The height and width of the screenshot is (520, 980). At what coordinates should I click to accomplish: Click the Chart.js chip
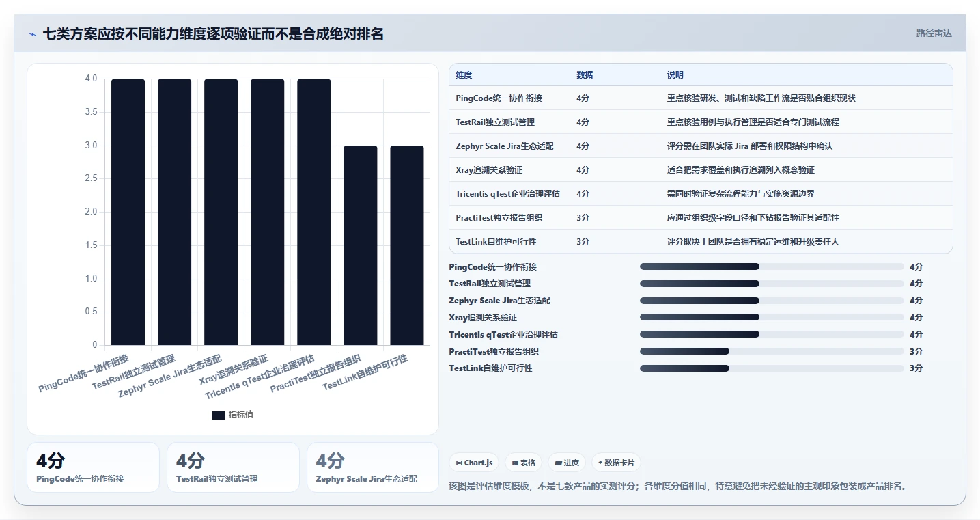[x=474, y=463]
